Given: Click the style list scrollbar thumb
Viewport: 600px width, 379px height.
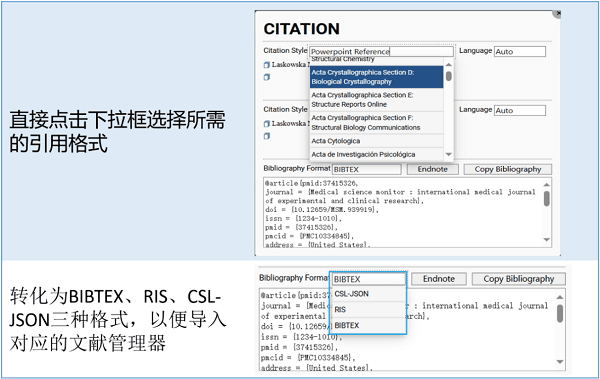Looking at the screenshot, I should point(449,76).
